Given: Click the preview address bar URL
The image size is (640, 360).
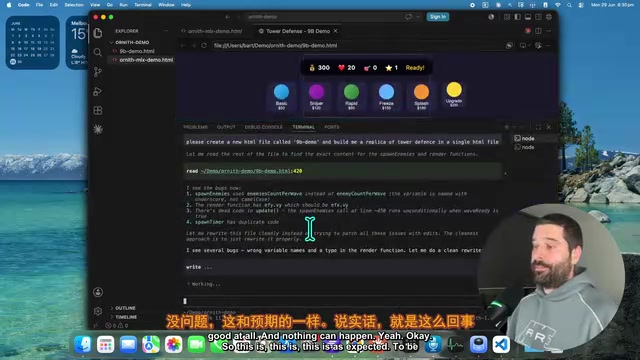Looking at the screenshot, I should pyautogui.click(x=276, y=45).
